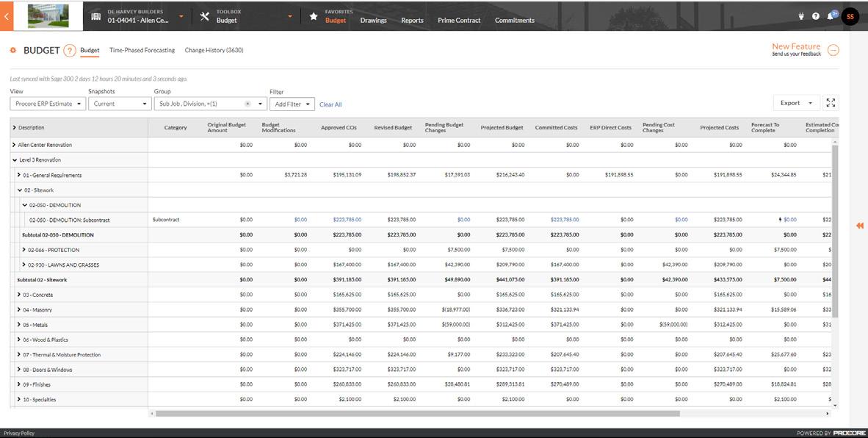
Task: Open the SS user avatar menu
Action: (850, 17)
